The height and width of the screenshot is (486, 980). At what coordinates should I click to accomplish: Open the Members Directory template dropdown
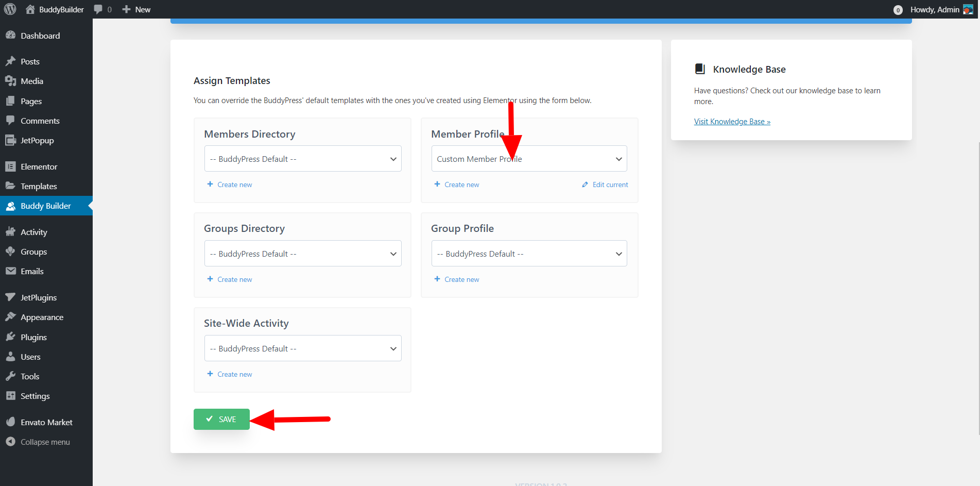pyautogui.click(x=303, y=159)
